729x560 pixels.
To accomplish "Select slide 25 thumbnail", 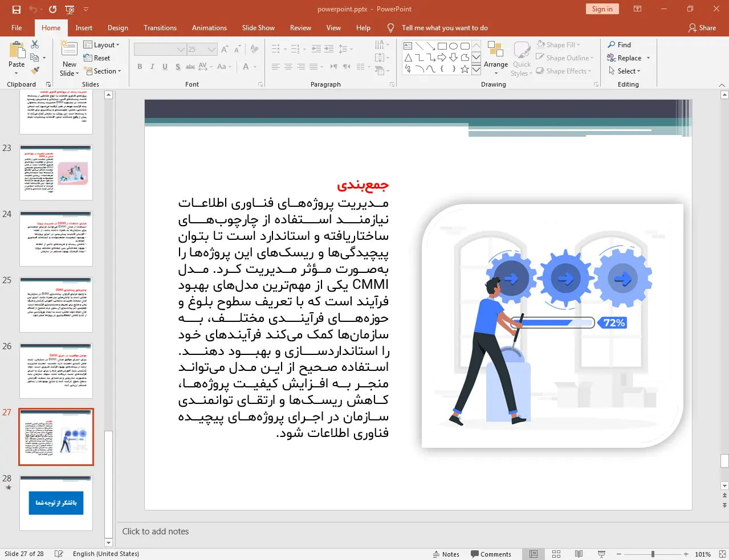I will [x=56, y=305].
